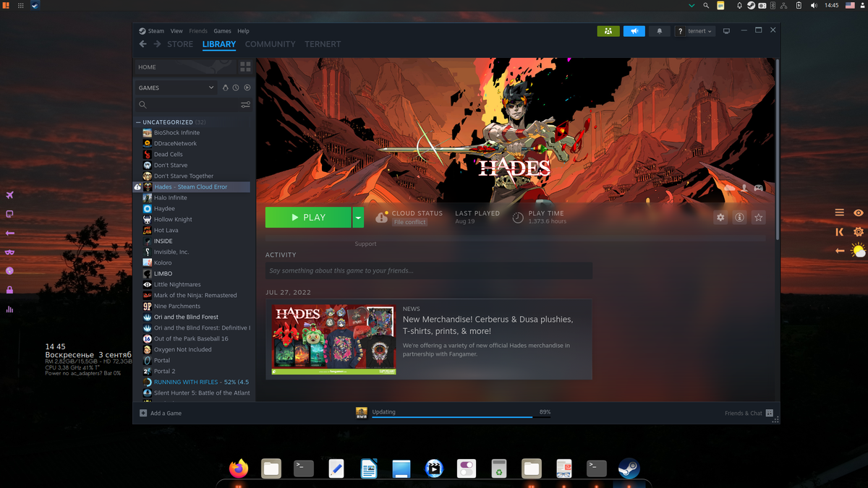868x488 pixels.
Task: Go back with the Steam back arrow
Action: click(x=142, y=44)
